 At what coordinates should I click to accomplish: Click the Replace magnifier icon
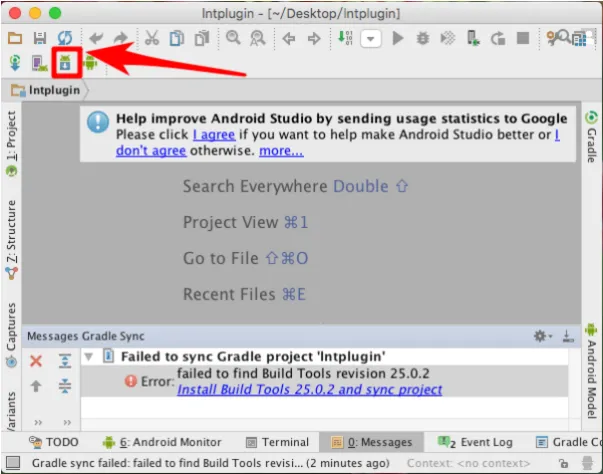point(258,38)
